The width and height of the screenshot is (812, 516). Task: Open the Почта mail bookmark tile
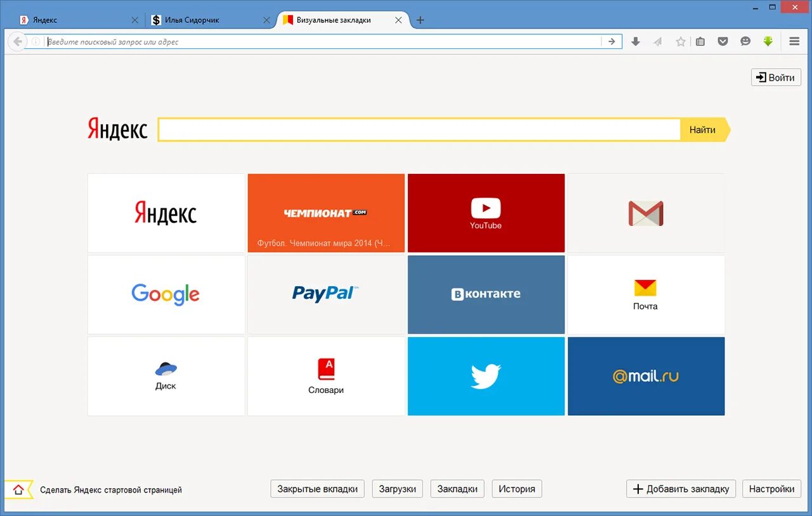[646, 294]
